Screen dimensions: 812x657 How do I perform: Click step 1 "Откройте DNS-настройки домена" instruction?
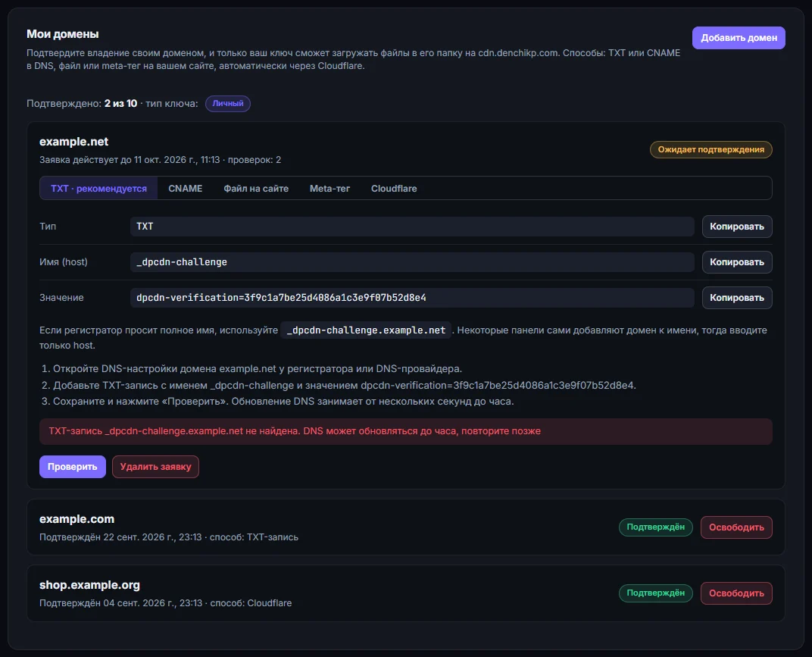[x=258, y=369]
